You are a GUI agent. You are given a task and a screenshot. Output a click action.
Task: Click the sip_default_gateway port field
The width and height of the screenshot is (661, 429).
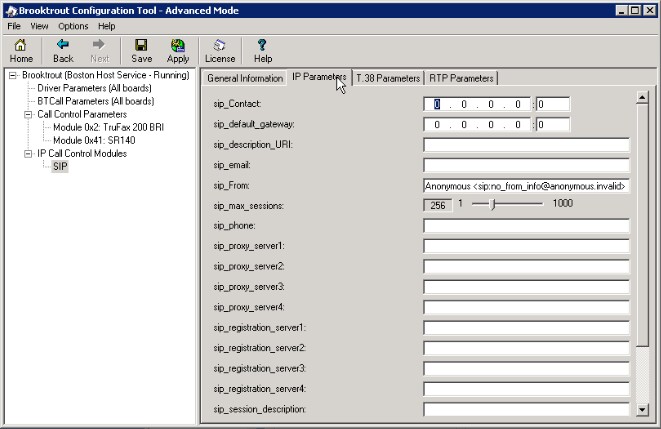coord(553,124)
